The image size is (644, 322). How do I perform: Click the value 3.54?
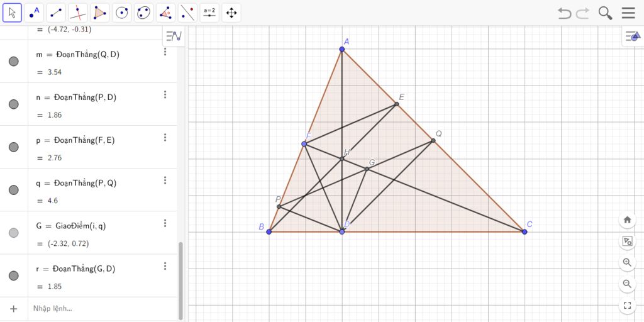click(x=55, y=72)
